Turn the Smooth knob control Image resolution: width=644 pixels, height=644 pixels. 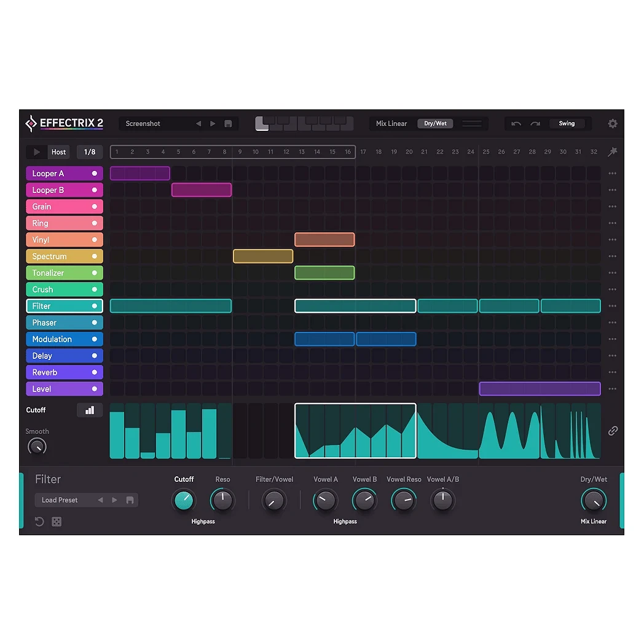(x=37, y=446)
